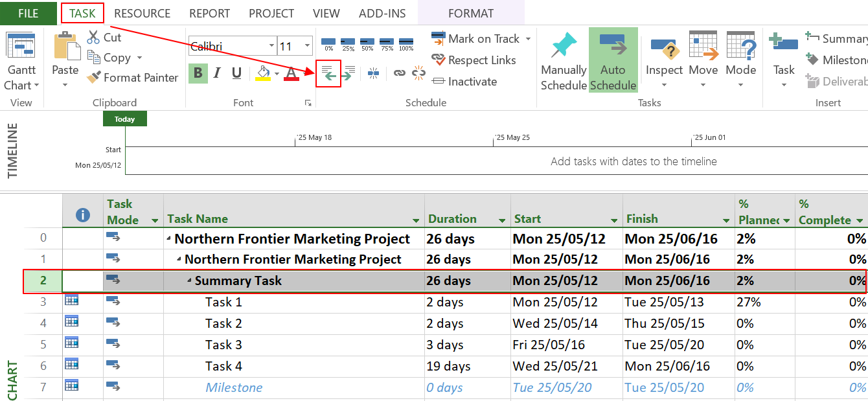
Task: Click the calendar indicator on Milestone row
Action: [x=72, y=385]
